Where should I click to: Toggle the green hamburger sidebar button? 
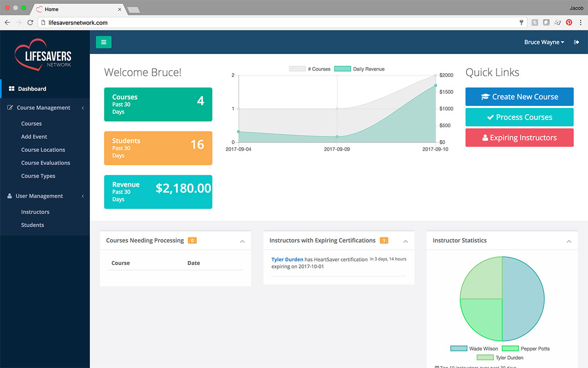click(x=103, y=42)
